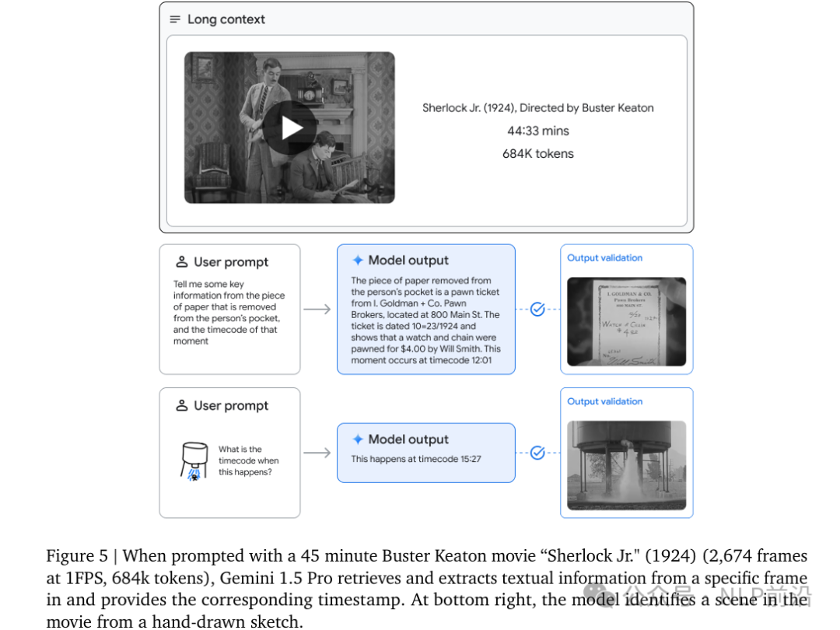Click the hand-drawn water tower sketch

click(194, 460)
